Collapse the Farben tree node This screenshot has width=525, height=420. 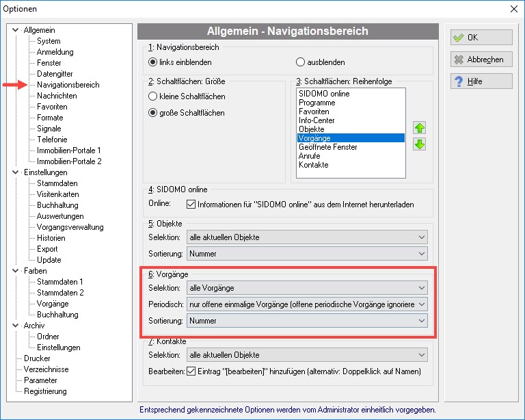(x=16, y=271)
